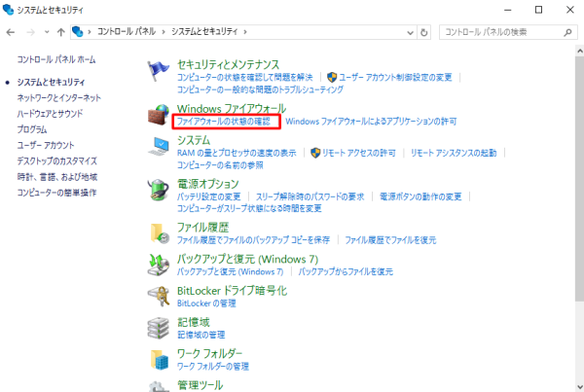
Task: Click the vertical scrollbar thumb
Action: point(579,179)
